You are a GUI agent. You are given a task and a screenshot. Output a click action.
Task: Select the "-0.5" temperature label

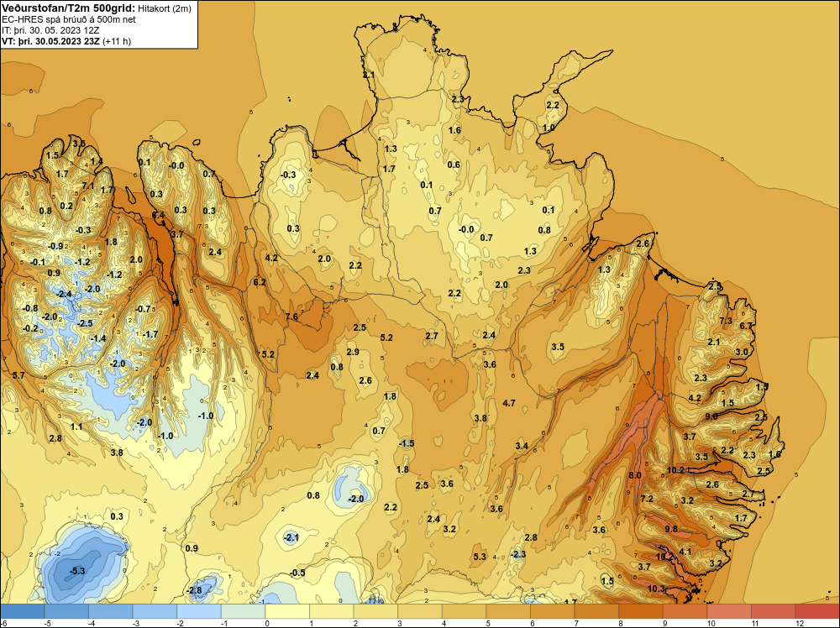coord(297,573)
